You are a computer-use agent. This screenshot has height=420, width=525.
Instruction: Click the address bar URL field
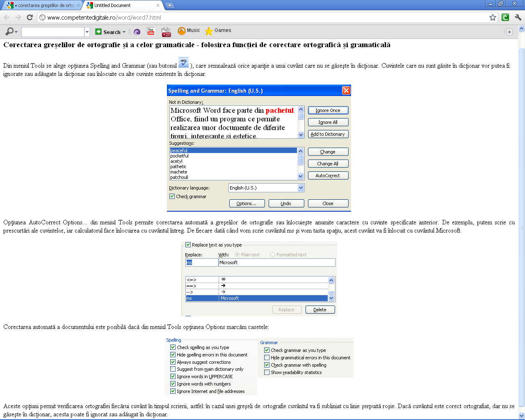click(x=267, y=17)
